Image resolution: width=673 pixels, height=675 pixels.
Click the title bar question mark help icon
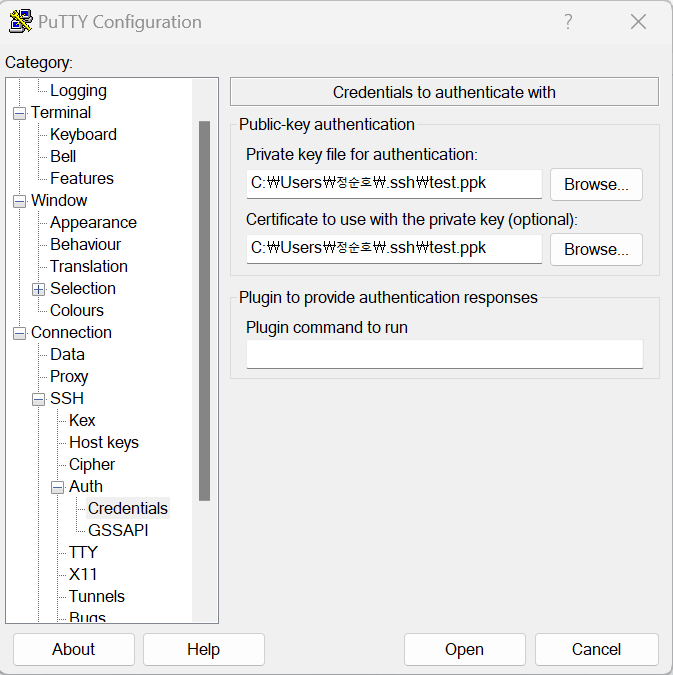pos(568,22)
